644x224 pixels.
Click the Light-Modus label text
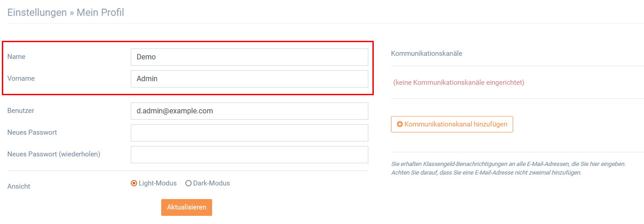coord(158,184)
